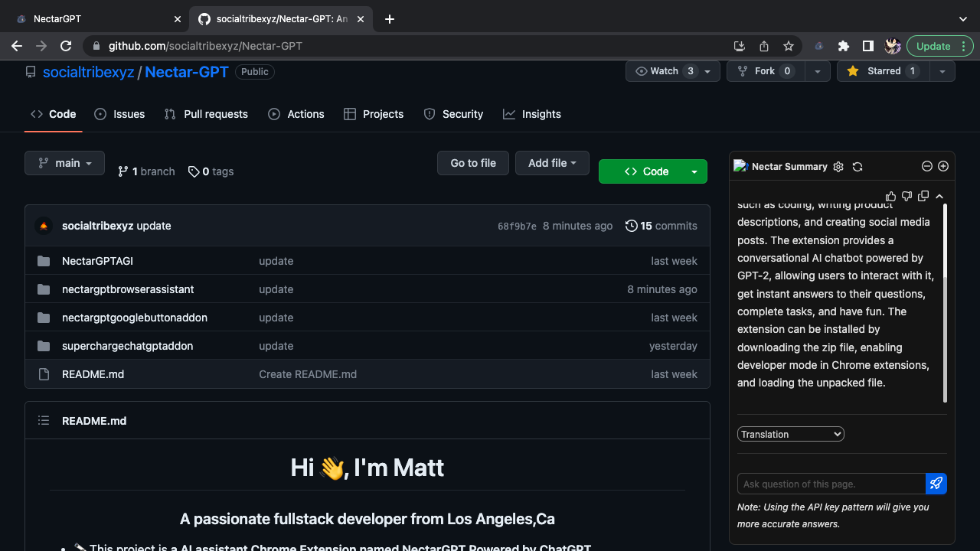Open Nectar-GPT repository name link

[x=187, y=72]
